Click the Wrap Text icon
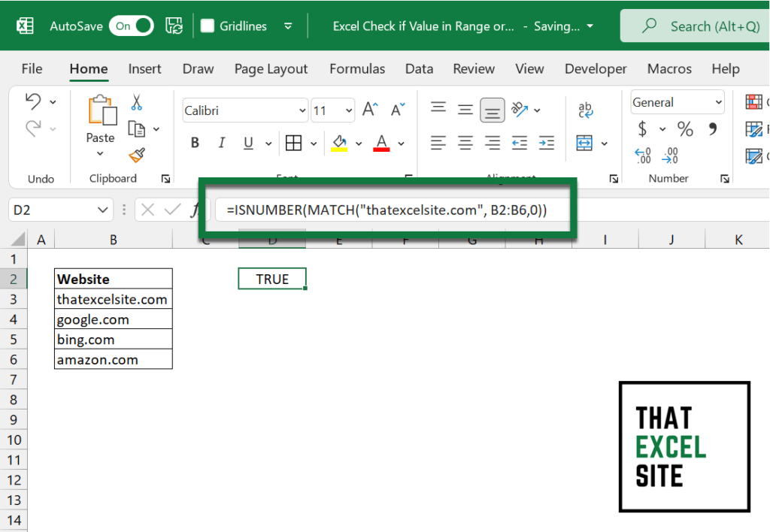Image resolution: width=770 pixels, height=532 pixels. [x=585, y=109]
